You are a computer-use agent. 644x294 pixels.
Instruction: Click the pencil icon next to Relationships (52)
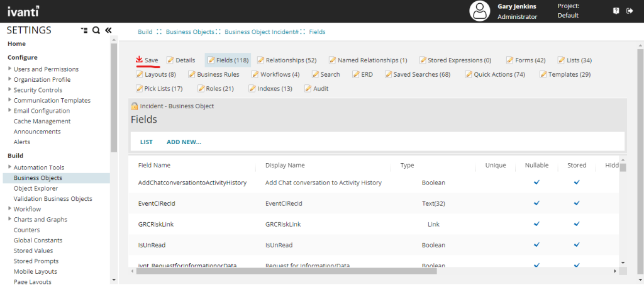coord(261,60)
